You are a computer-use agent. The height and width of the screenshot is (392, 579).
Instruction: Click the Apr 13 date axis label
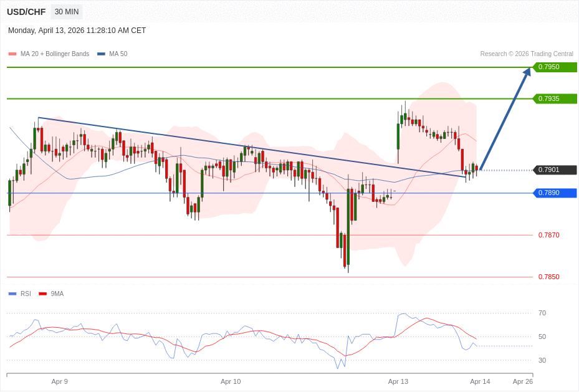398,381
